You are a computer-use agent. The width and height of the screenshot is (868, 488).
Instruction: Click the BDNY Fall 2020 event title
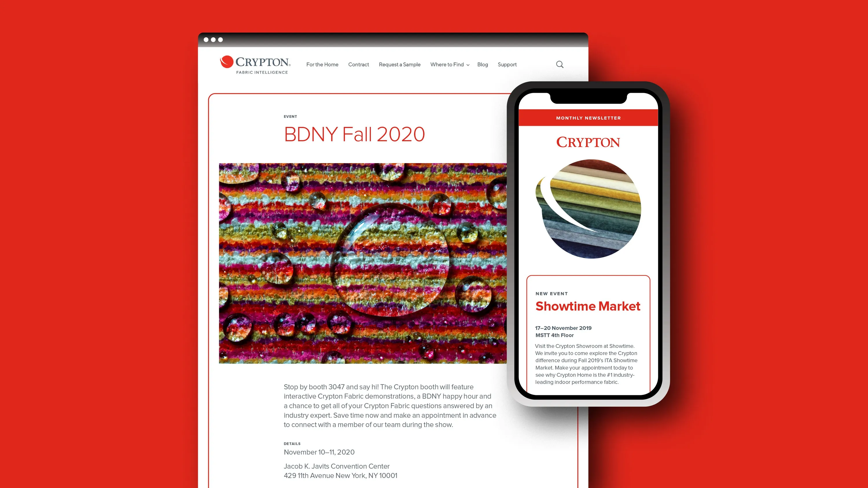coord(354,134)
